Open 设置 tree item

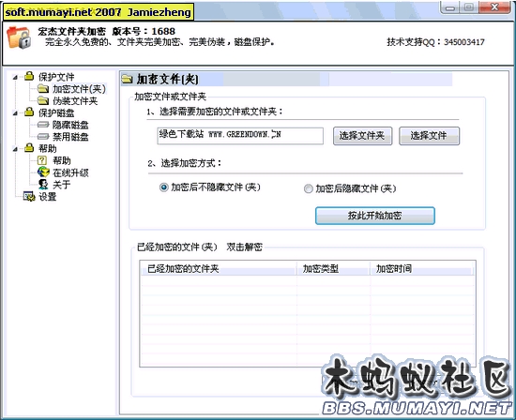(48, 196)
